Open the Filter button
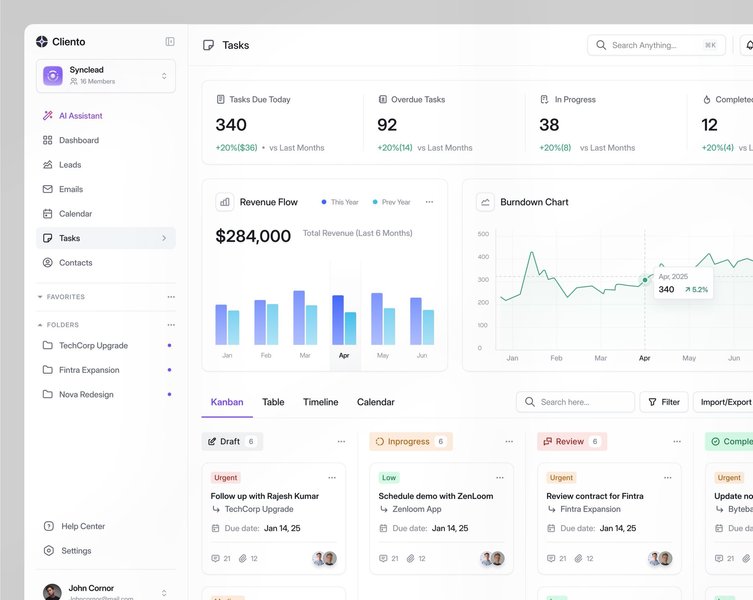This screenshot has width=753, height=600. 664,402
